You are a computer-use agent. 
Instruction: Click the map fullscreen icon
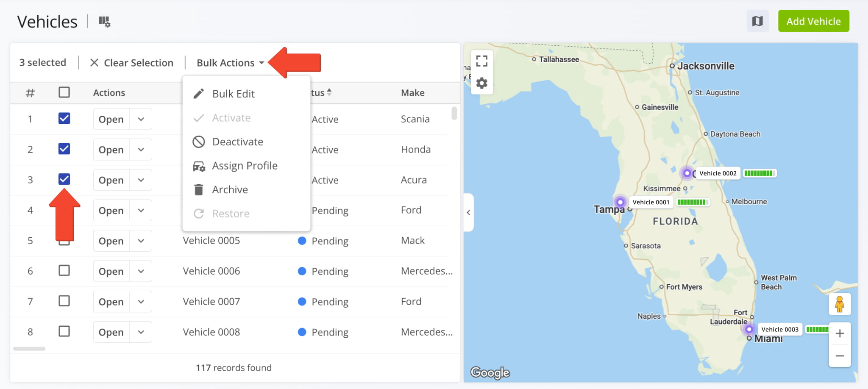(x=481, y=61)
